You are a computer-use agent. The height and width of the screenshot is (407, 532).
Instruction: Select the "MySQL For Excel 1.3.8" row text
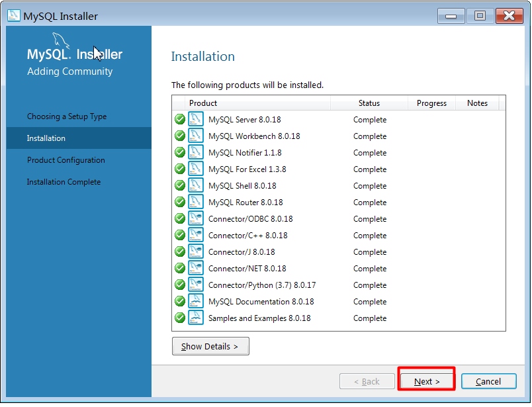click(x=247, y=169)
